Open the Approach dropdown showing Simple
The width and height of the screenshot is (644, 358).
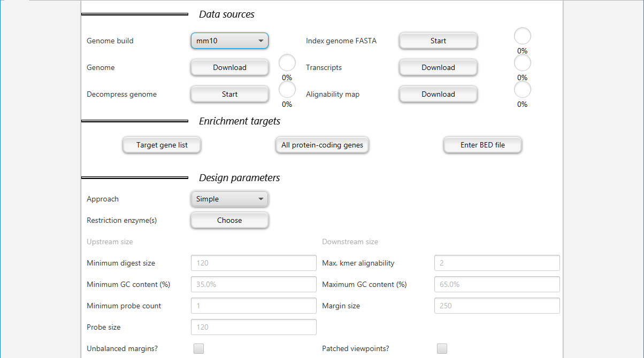[229, 199]
